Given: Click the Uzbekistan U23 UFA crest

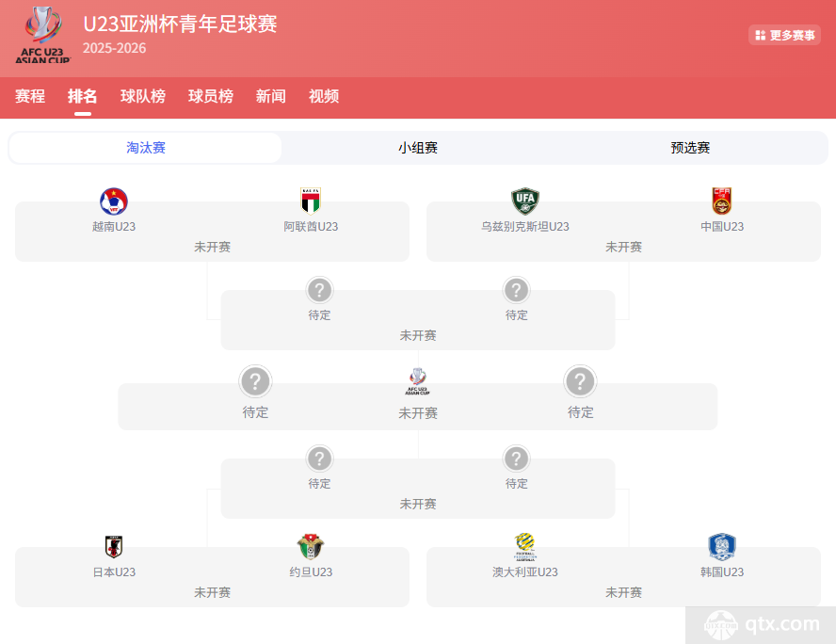Looking at the screenshot, I should [x=524, y=201].
